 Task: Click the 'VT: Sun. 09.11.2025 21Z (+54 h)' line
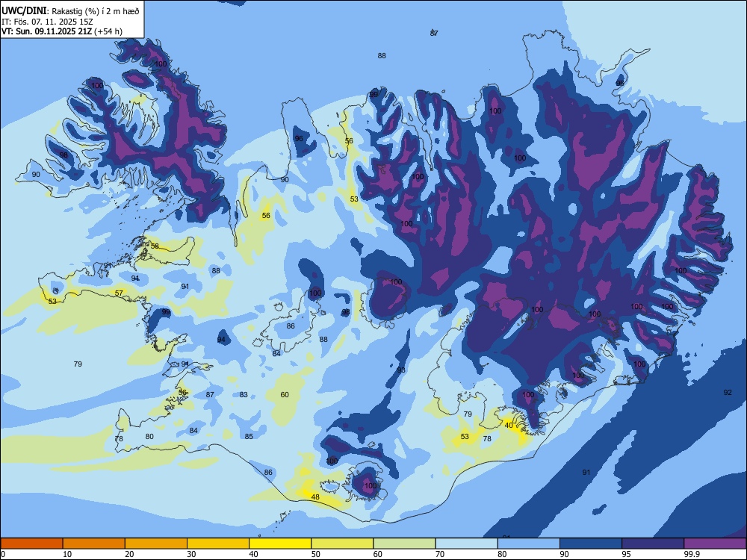[62, 31]
